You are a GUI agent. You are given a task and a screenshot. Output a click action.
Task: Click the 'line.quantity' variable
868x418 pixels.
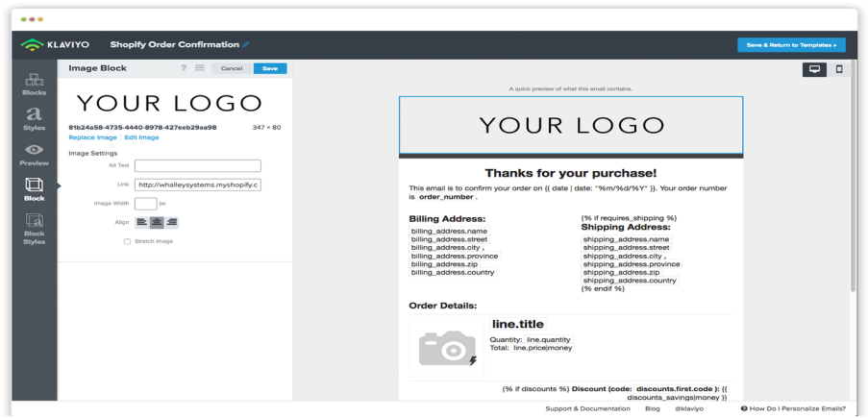549,339
